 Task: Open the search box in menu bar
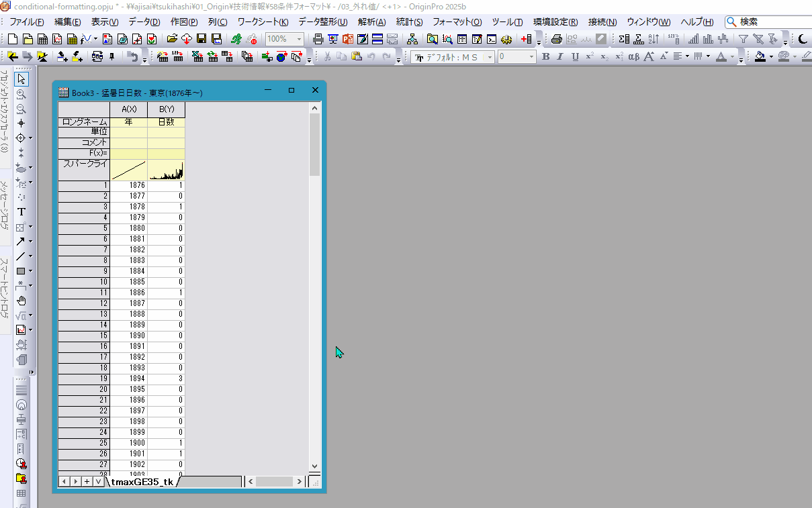pyautogui.click(x=768, y=22)
